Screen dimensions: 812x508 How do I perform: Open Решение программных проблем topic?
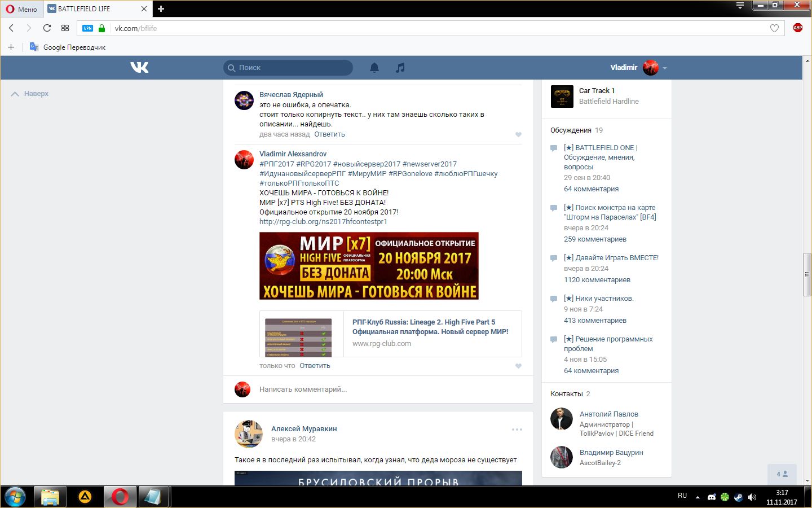(x=608, y=344)
